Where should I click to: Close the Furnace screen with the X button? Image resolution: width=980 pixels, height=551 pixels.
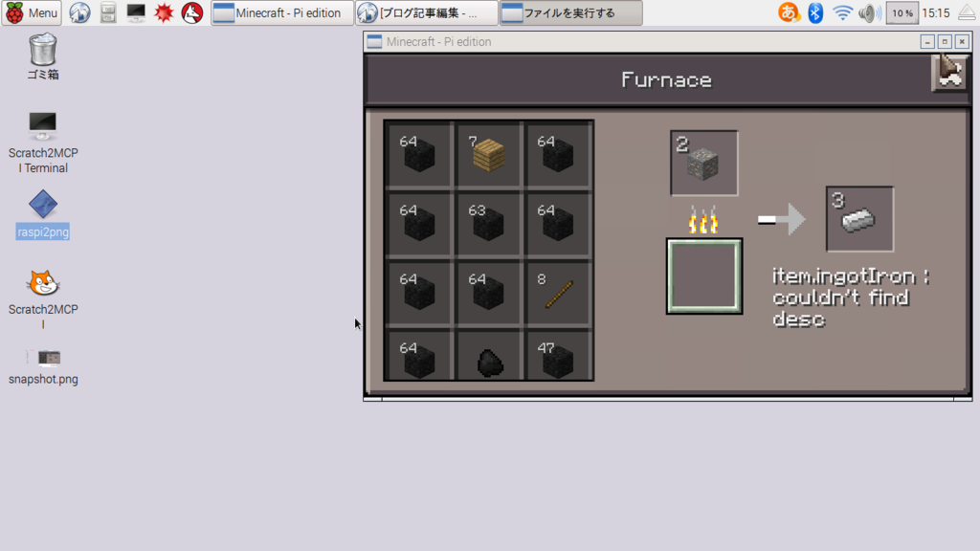(949, 73)
